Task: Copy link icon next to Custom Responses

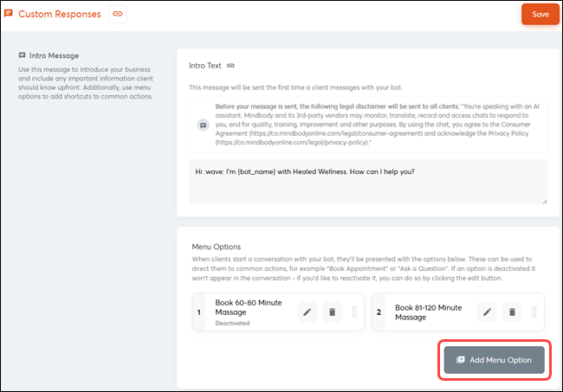Action: [x=118, y=14]
